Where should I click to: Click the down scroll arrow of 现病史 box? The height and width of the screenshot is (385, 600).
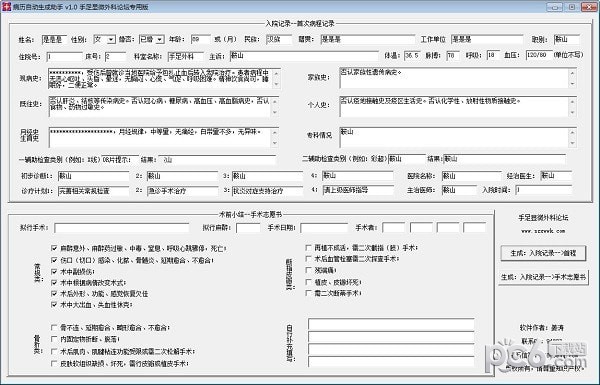(276, 84)
